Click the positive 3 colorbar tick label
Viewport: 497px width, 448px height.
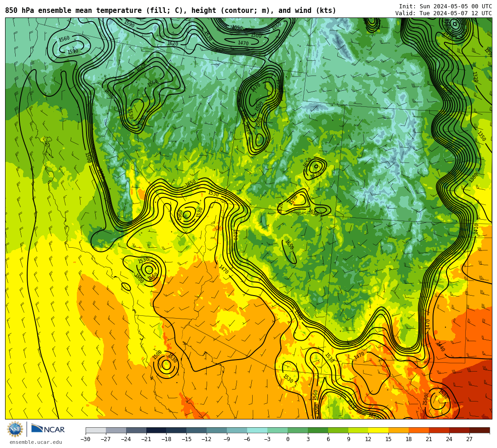click(x=308, y=439)
